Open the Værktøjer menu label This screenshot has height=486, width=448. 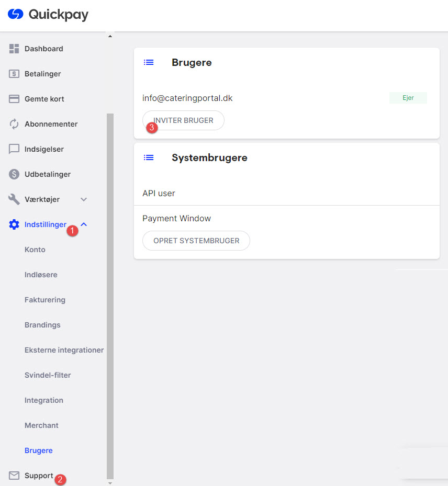click(42, 199)
